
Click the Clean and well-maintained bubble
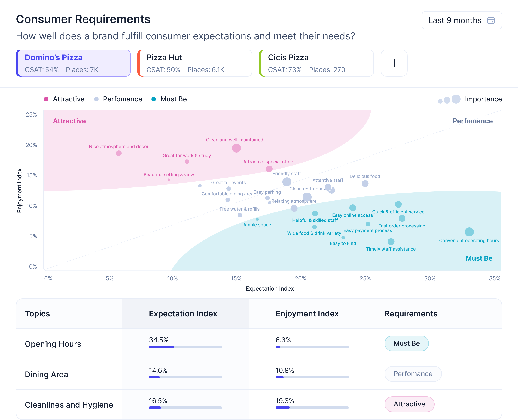(236, 148)
